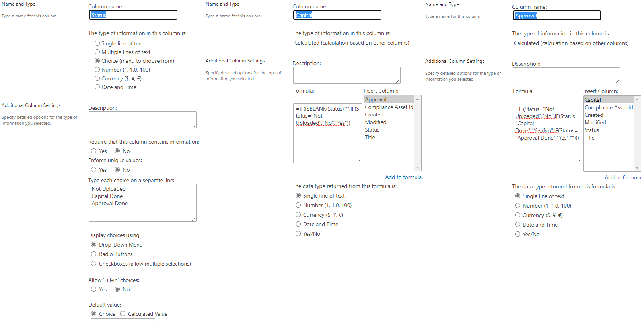Viewport: 644px width, 332px height.
Task: Select Choice (menu to choose from) type
Action: [x=97, y=61]
